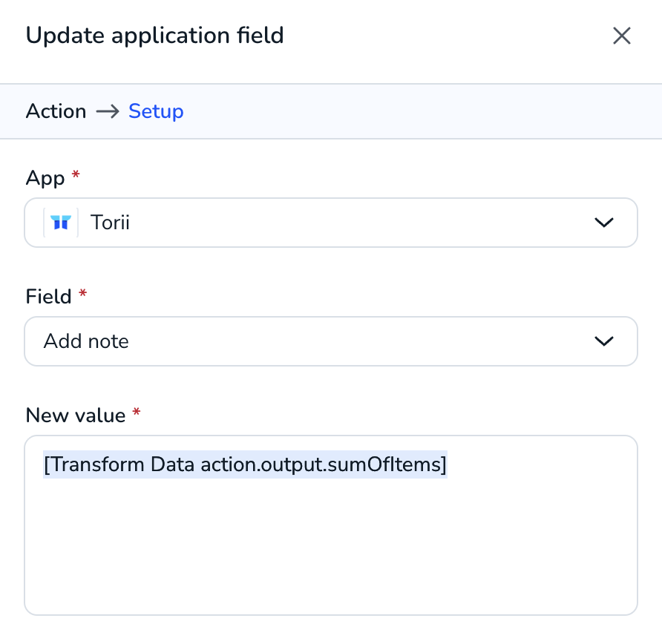Click the X close icon
The height and width of the screenshot is (644, 662).
621,35
